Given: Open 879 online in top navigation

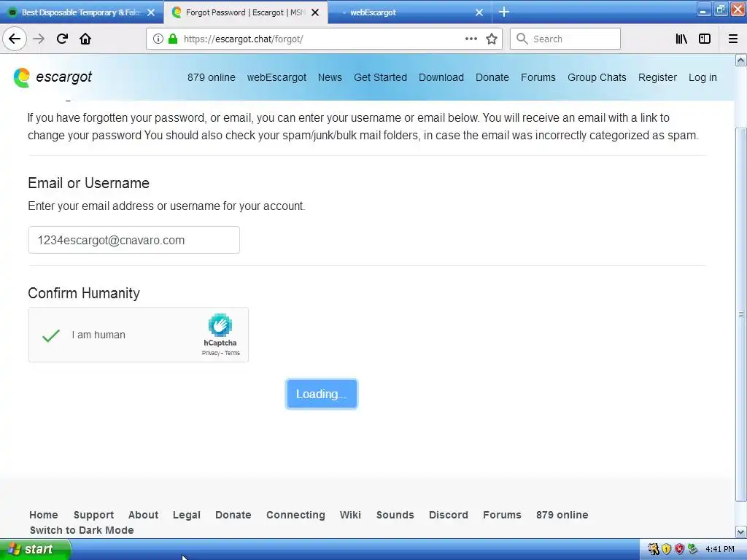Looking at the screenshot, I should [211, 77].
